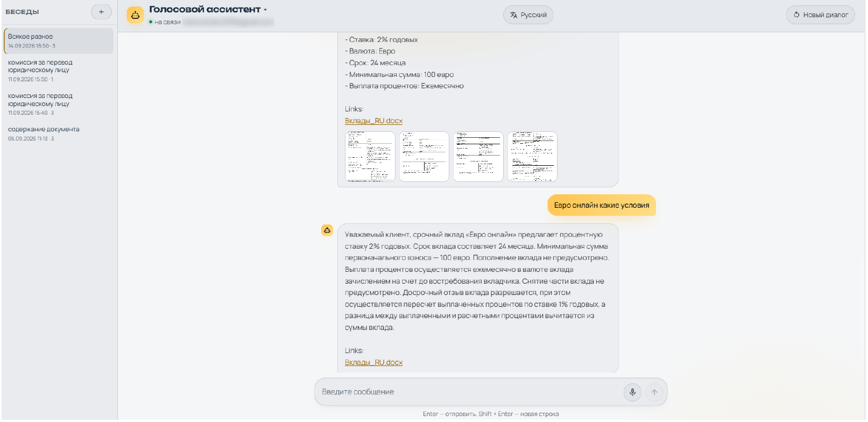Open conversation содержание документа
The image size is (868, 422).
pyautogui.click(x=59, y=133)
